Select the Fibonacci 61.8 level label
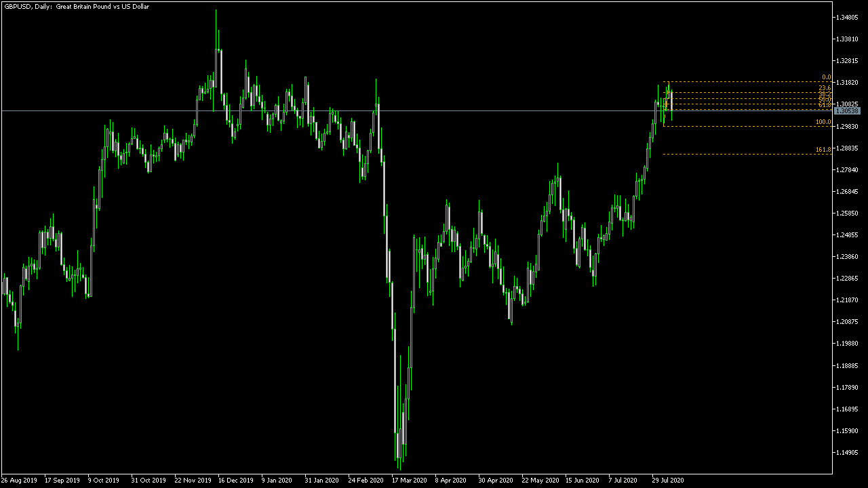Image resolution: width=868 pixels, height=488 pixels. tap(825, 105)
